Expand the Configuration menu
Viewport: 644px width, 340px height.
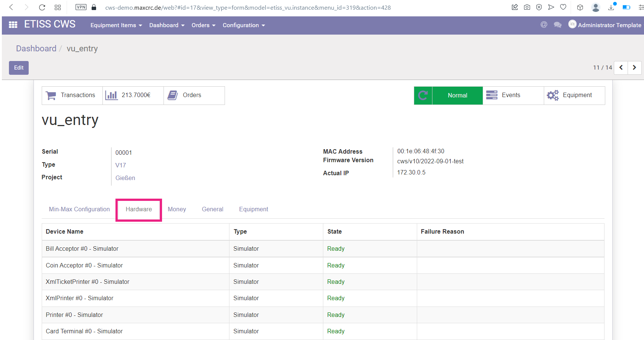(244, 25)
